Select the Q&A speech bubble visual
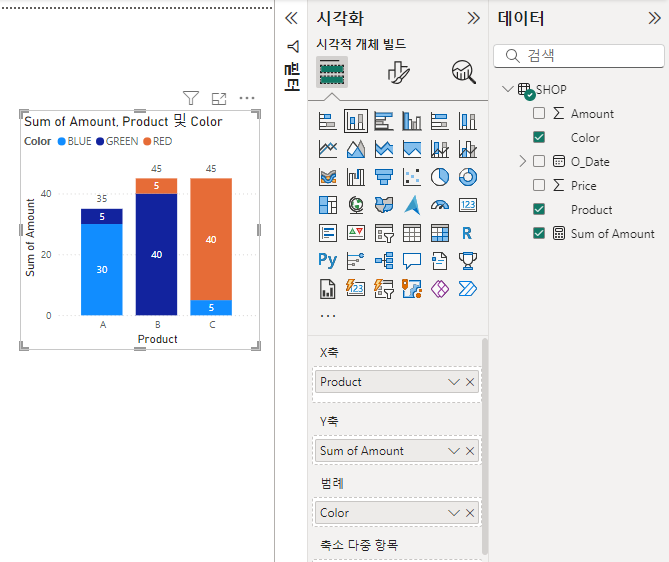The width and height of the screenshot is (669, 562). pos(412,260)
